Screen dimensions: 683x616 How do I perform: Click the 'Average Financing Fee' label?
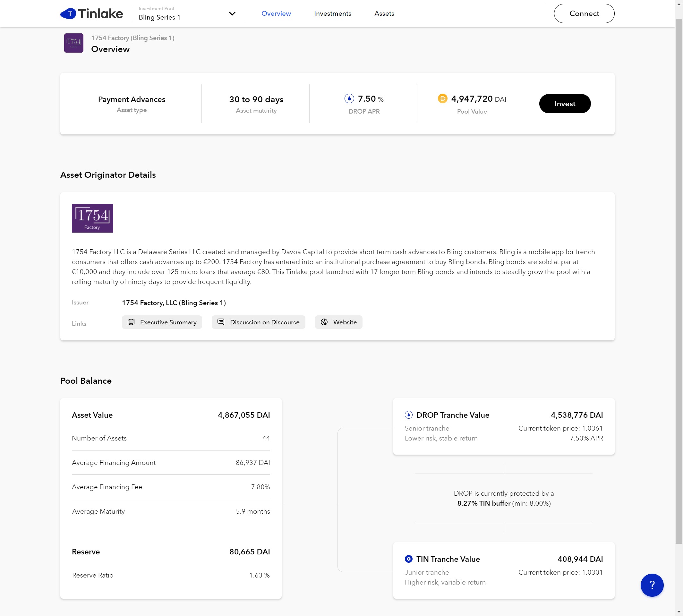[x=107, y=487]
